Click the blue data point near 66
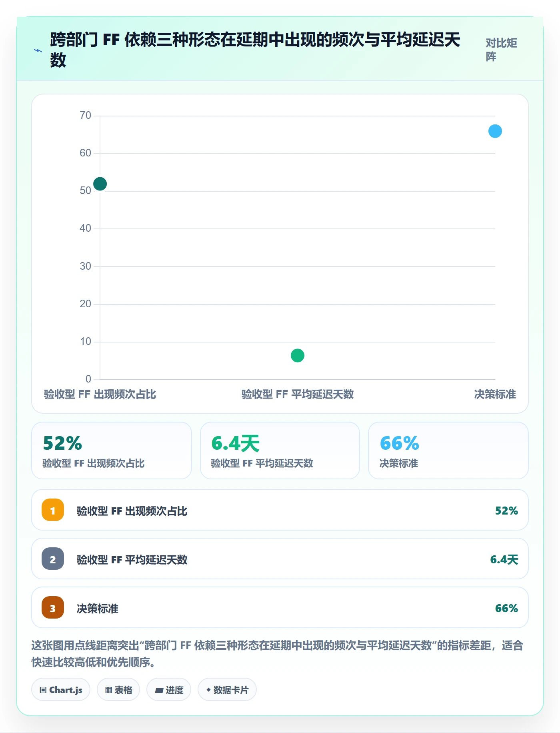This screenshot has height=733, width=560. pyautogui.click(x=495, y=131)
